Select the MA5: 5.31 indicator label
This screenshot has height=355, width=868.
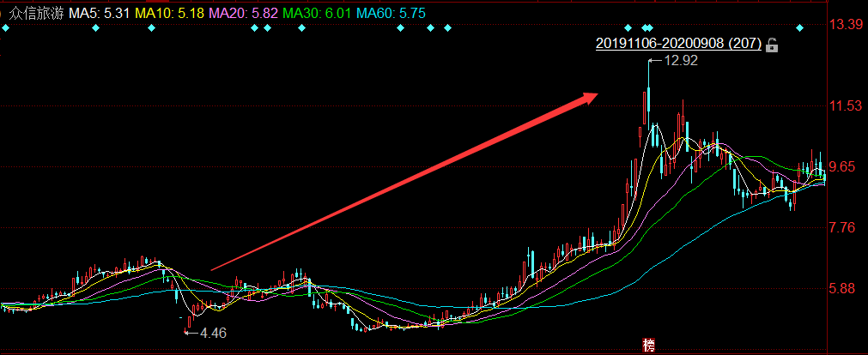[99, 13]
